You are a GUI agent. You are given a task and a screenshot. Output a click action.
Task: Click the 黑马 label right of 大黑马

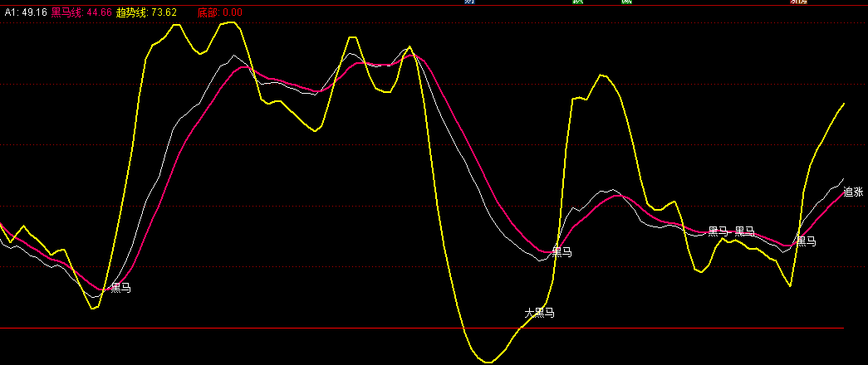[x=562, y=251]
